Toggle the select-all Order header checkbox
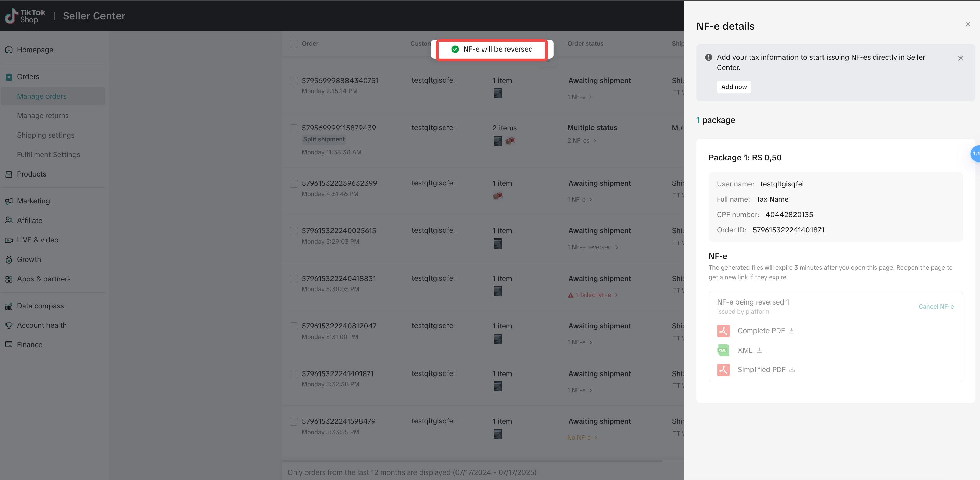980x480 pixels. [x=294, y=44]
